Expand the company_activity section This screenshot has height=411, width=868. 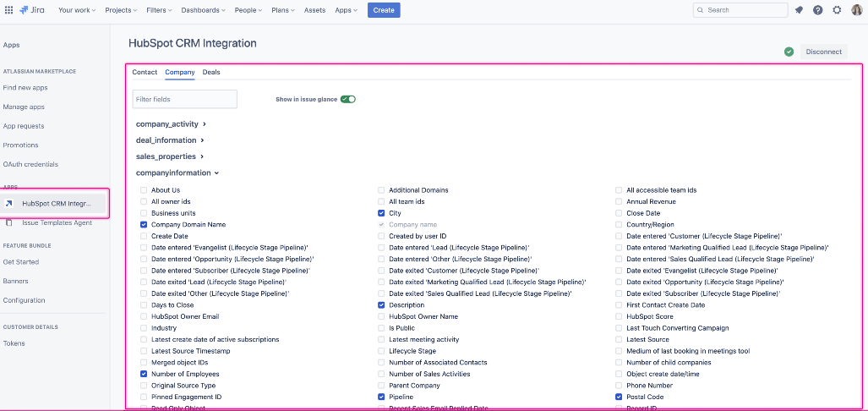[171, 124]
